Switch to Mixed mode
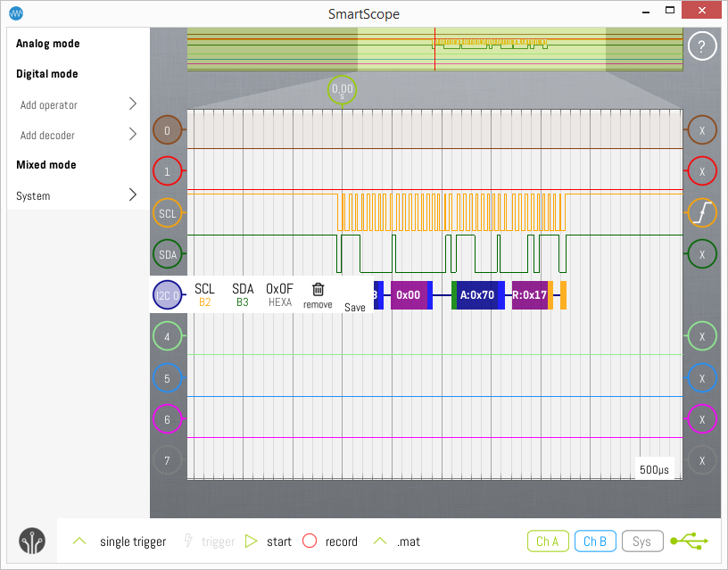This screenshot has height=570, width=728. tap(46, 165)
